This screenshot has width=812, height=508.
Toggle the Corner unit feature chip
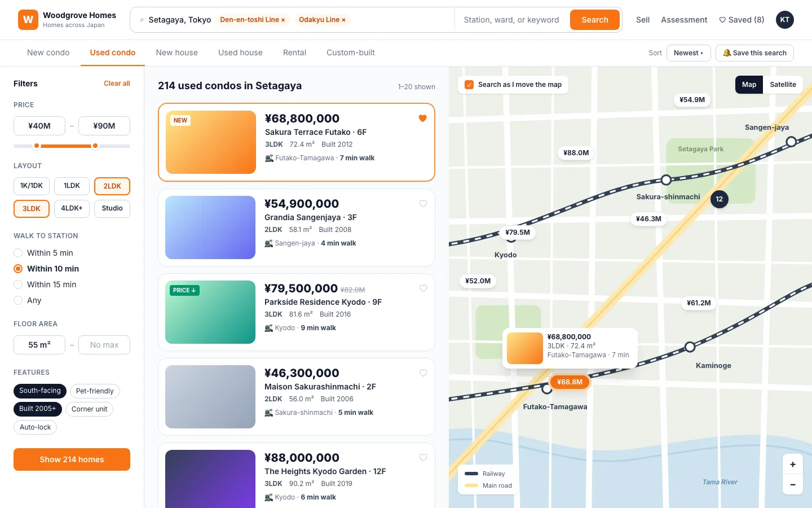tap(90, 409)
